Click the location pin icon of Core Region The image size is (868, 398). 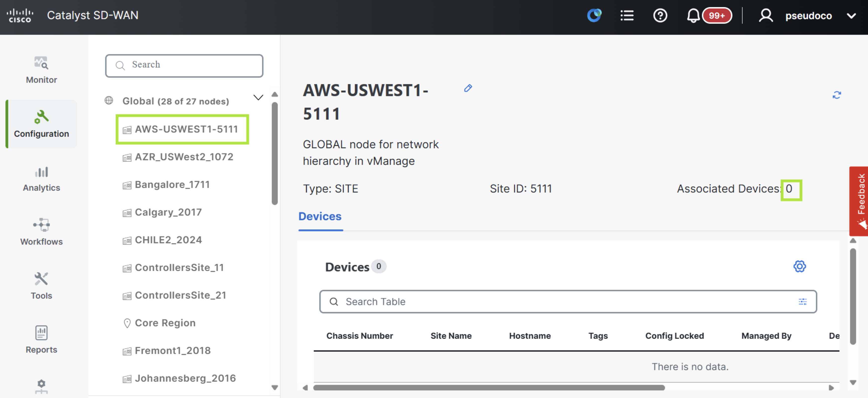[127, 323]
